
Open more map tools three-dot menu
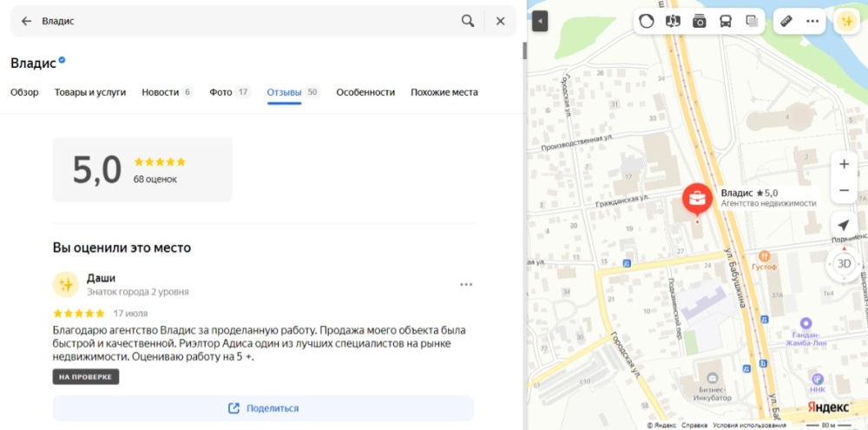(812, 22)
